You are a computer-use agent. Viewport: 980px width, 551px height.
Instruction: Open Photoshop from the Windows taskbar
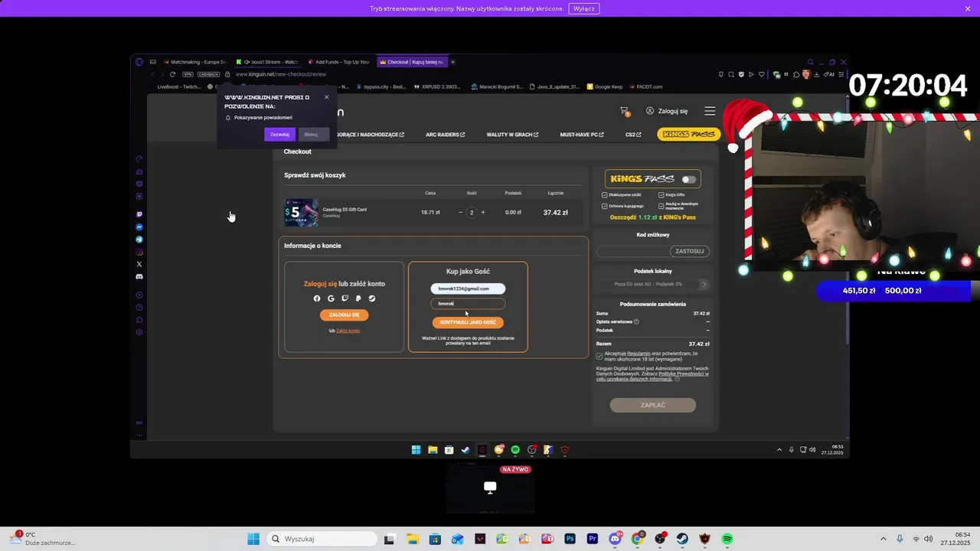(570, 539)
